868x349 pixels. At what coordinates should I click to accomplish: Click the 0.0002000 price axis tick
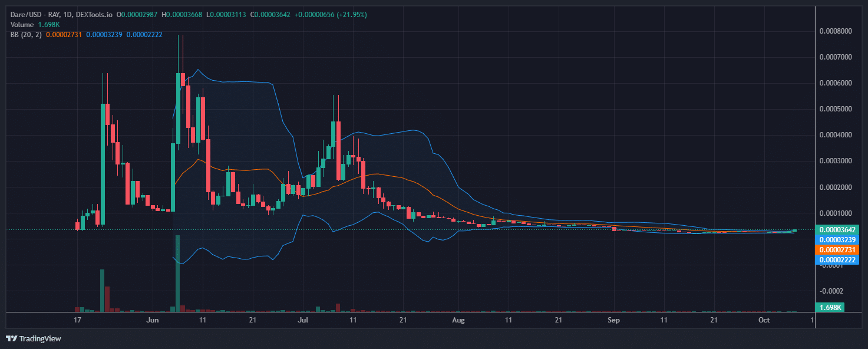835,187
